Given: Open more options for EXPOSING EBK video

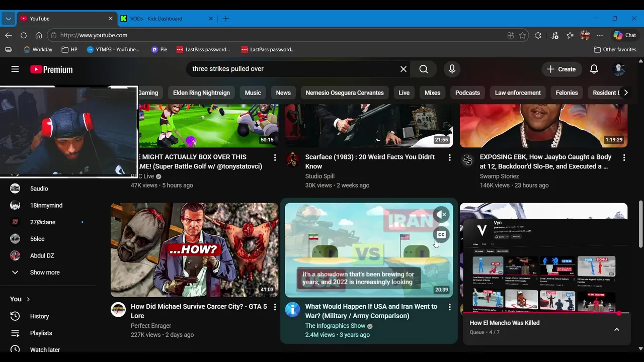Looking at the screenshot, I should point(624,157).
